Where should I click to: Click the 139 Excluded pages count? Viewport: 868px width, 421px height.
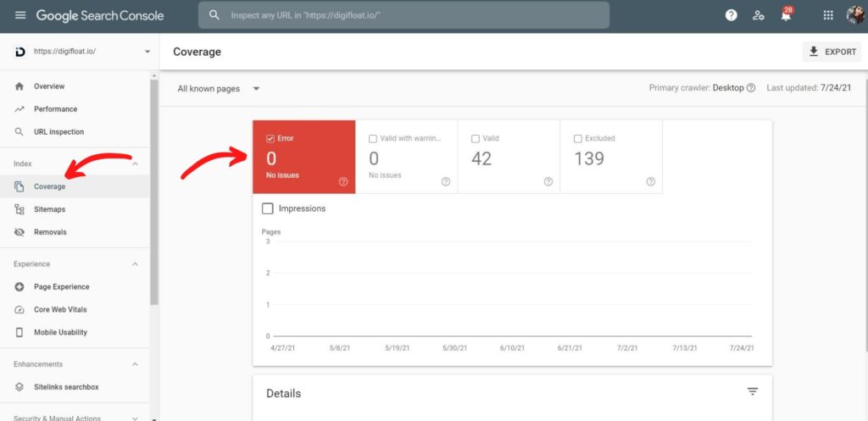point(589,158)
